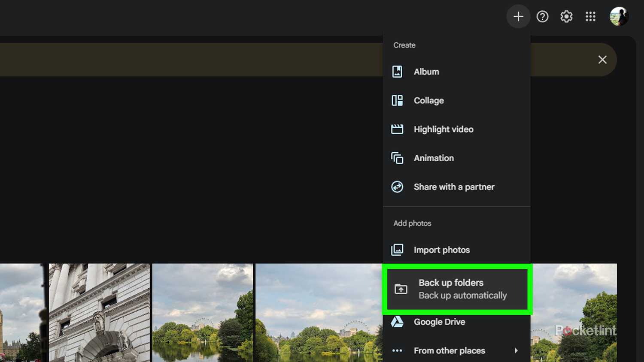Screen dimensions: 644x362
Task: Click the Share with a partner icon
Action: (397, 187)
